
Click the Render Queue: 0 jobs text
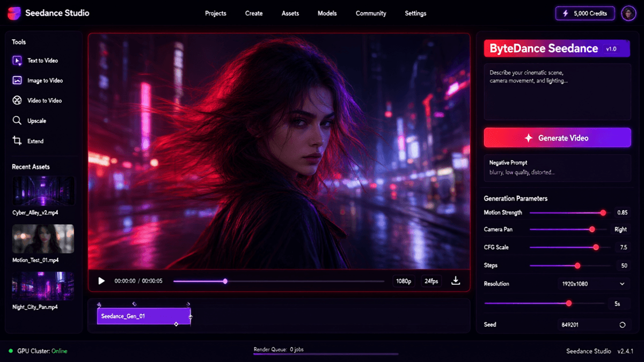pos(279,349)
